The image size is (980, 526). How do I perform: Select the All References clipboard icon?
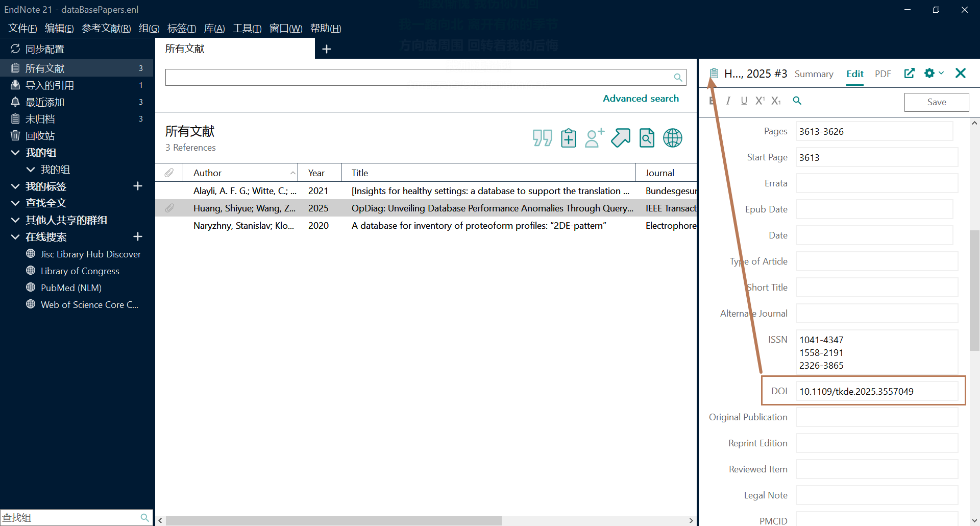pos(15,68)
